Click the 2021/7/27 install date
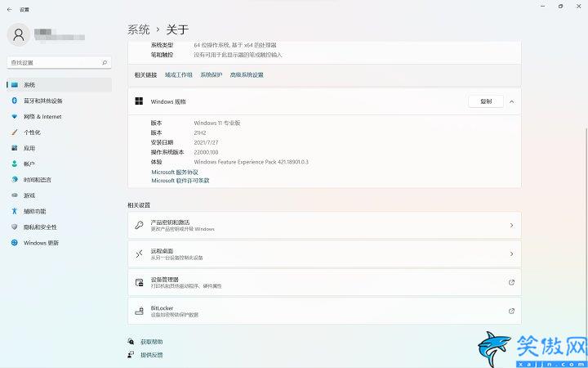 (x=206, y=142)
